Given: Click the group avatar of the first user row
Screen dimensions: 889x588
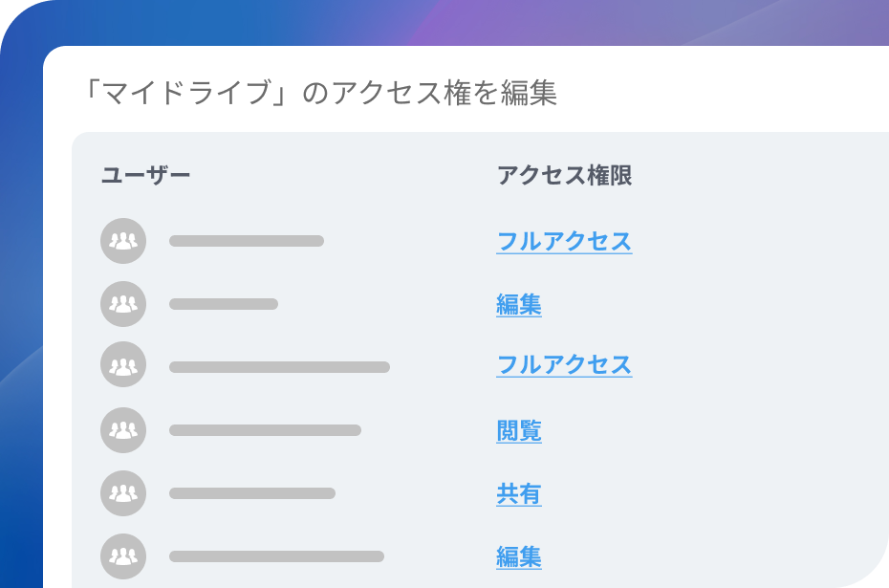Looking at the screenshot, I should [123, 241].
